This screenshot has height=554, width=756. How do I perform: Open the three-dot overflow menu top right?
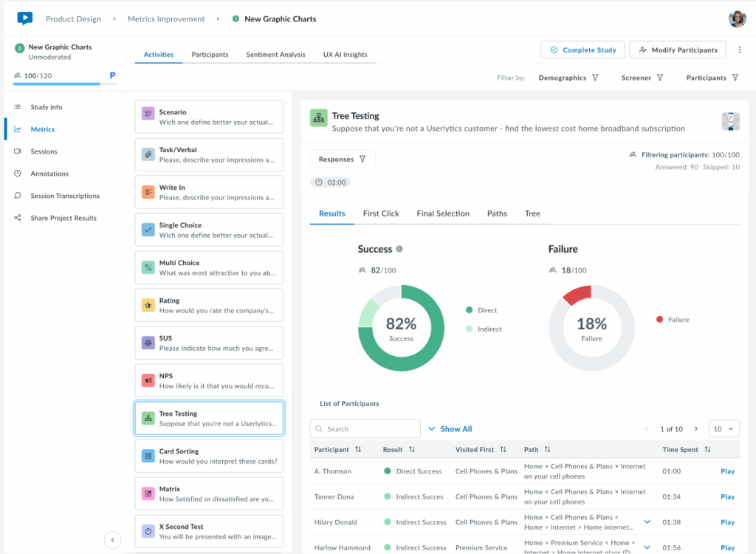[740, 49]
